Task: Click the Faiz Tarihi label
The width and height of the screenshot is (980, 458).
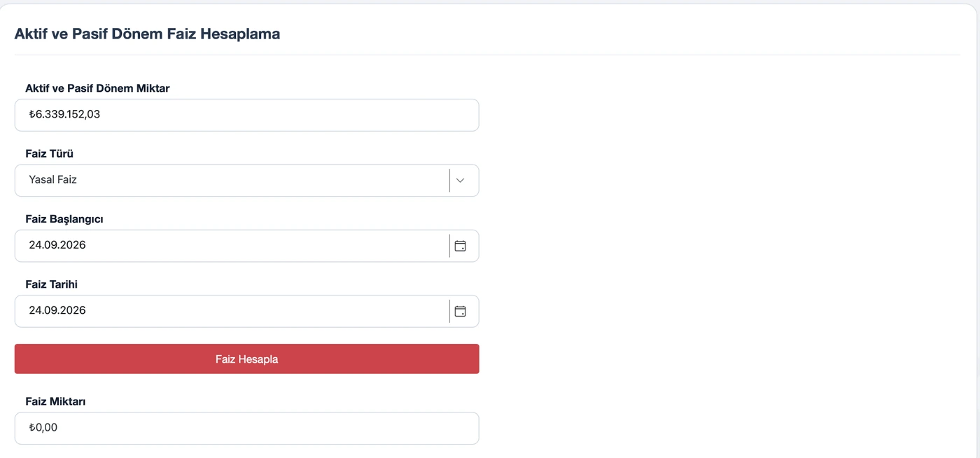Action: tap(51, 284)
